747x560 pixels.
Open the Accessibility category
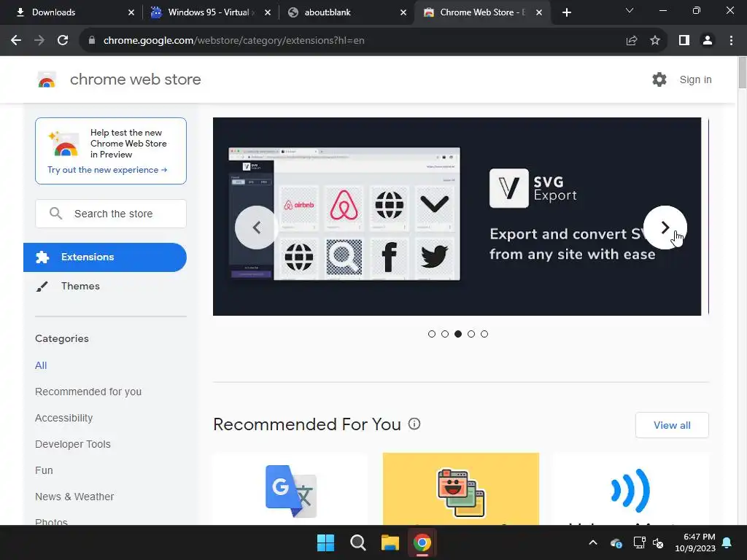(x=64, y=418)
